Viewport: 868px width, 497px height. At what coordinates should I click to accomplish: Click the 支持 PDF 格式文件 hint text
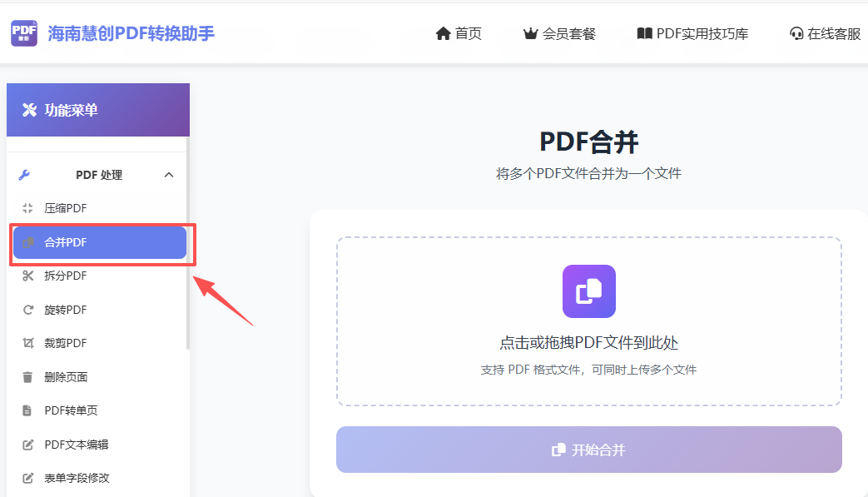coord(589,370)
